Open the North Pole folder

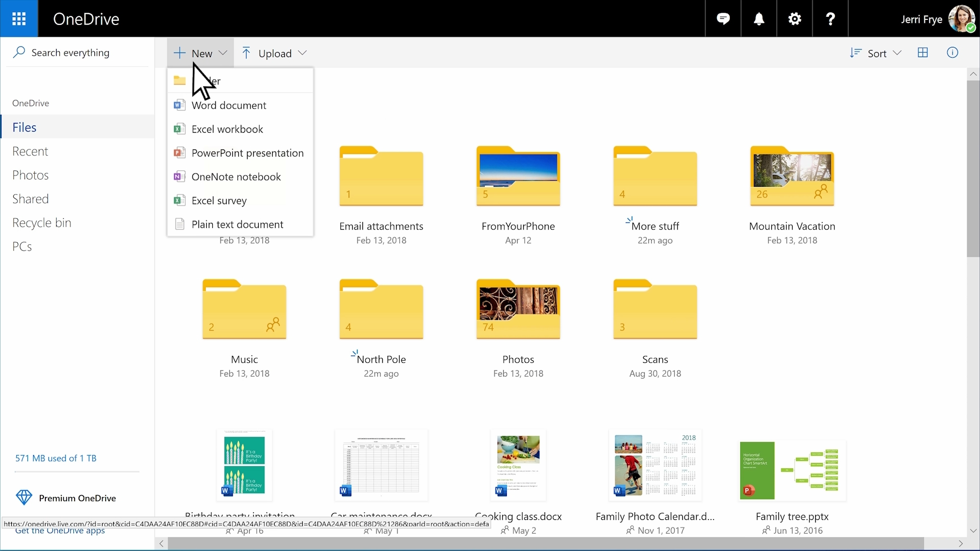pos(381,309)
